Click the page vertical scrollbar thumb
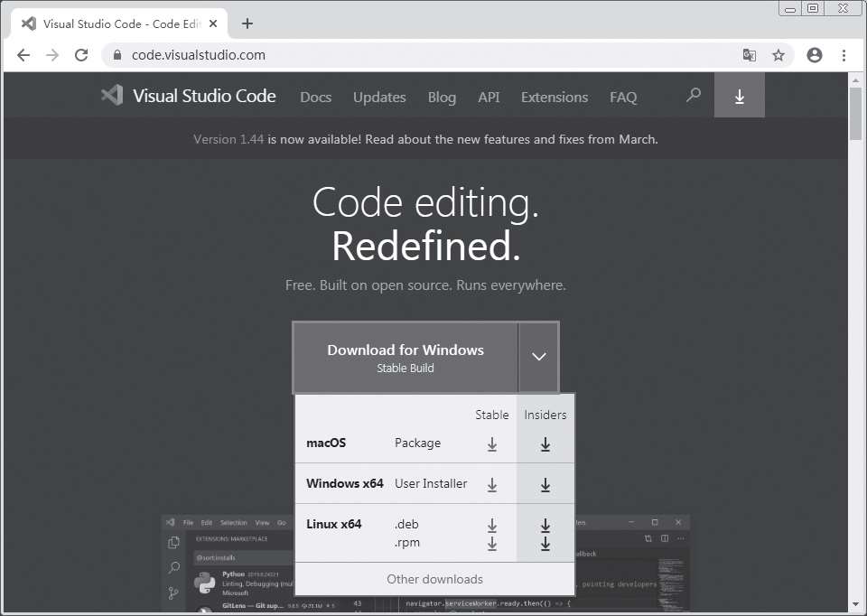This screenshot has width=867, height=616. coord(856,114)
